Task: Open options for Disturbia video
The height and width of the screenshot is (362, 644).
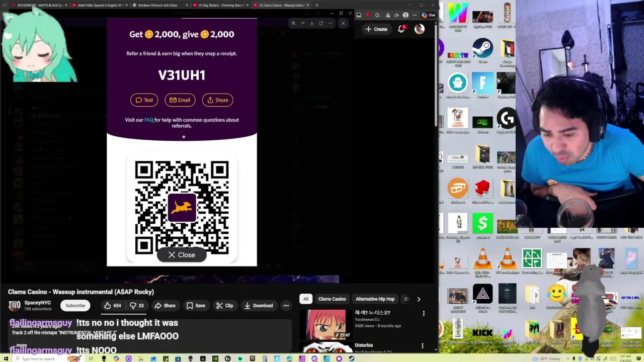Action: 423,346
